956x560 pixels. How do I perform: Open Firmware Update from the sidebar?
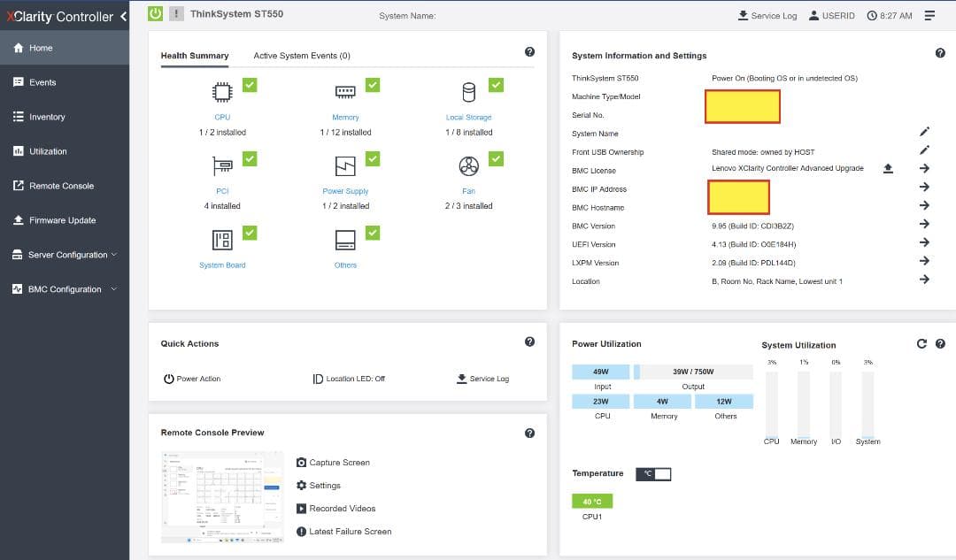tap(62, 220)
